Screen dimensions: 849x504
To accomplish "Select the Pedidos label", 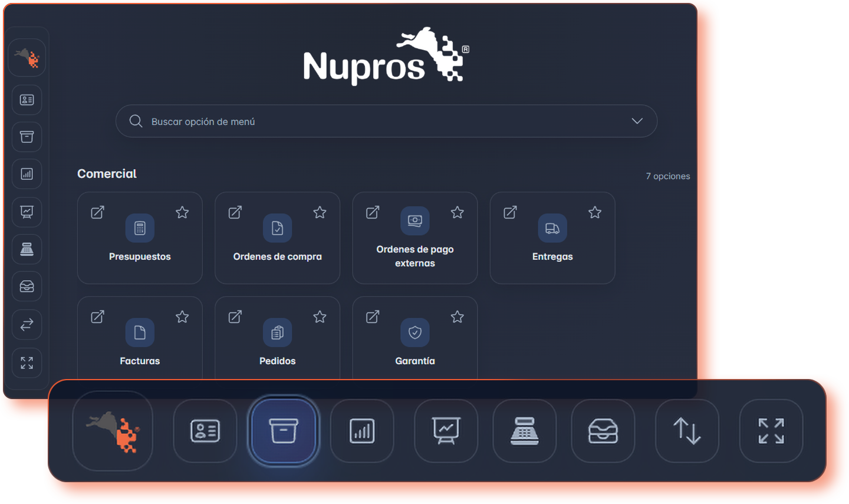I will click(x=277, y=361).
